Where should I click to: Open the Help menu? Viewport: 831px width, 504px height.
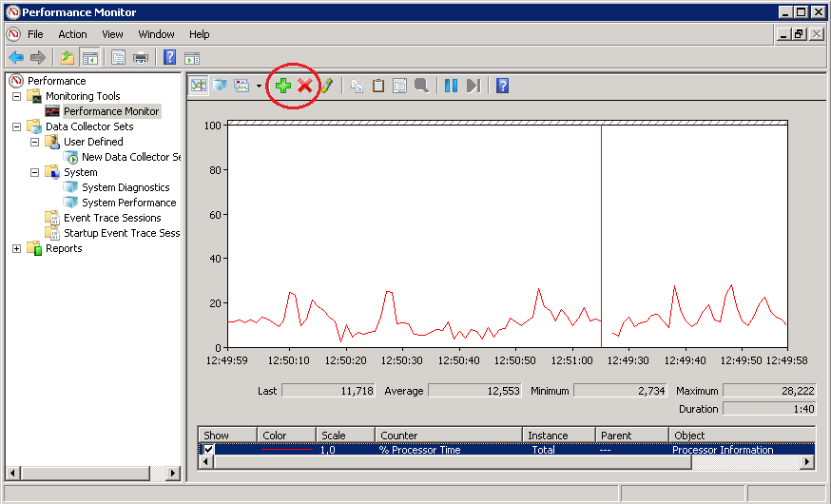(x=200, y=34)
